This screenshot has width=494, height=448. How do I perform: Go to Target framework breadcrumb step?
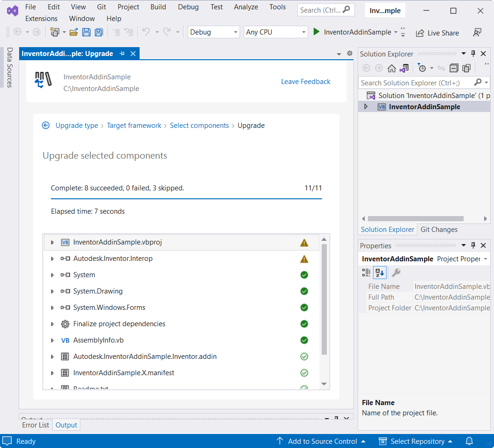point(134,126)
